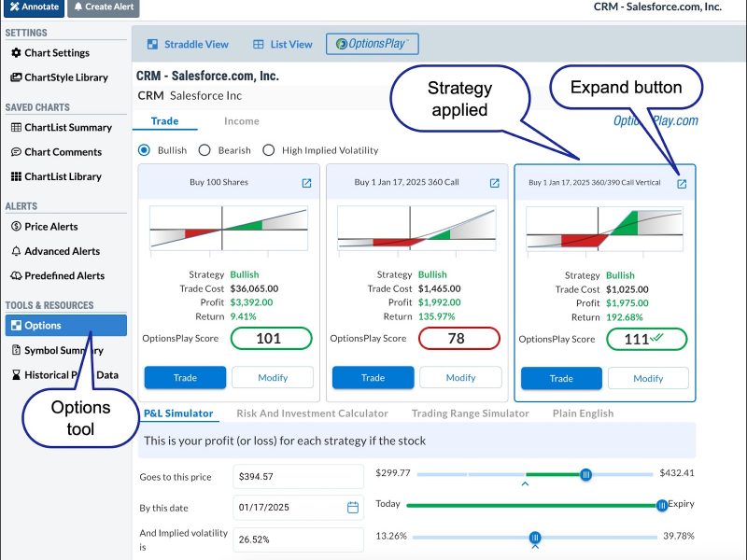
Task: Click OptionsPlay Score 101 badge
Action: pos(272,339)
